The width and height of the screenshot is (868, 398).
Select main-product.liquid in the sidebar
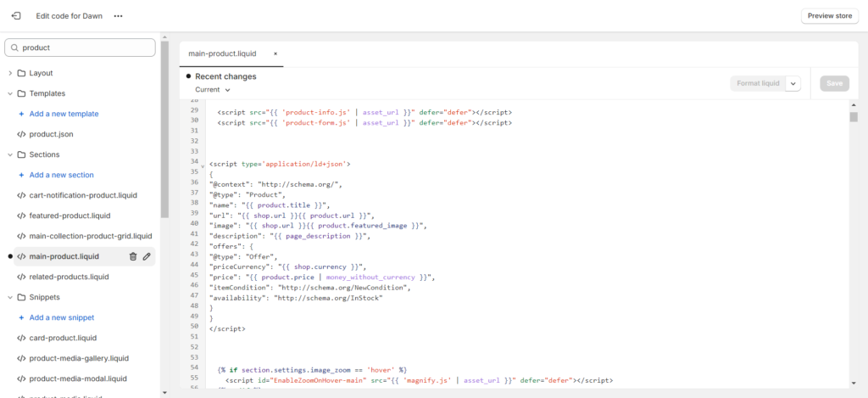tap(64, 256)
